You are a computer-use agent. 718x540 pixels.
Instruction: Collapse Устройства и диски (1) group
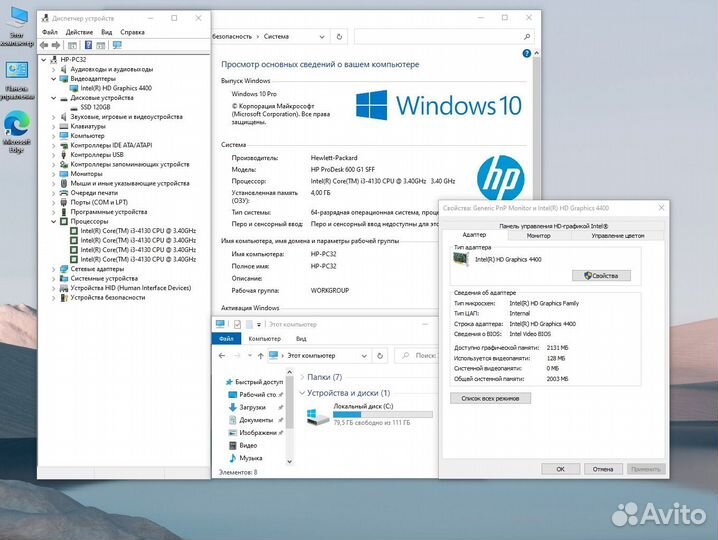pyautogui.click(x=302, y=393)
